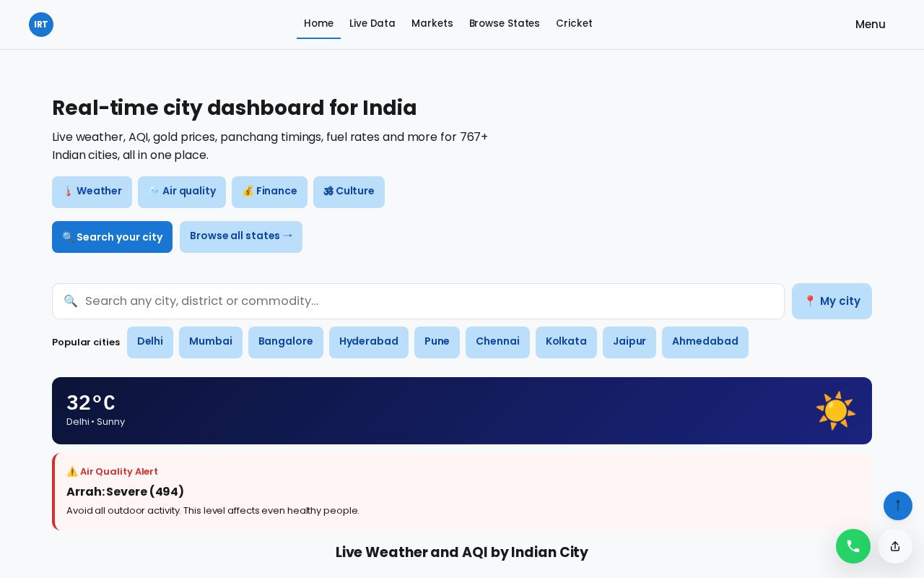Click the Arrah: Severe (494) alert text

pyautogui.click(x=125, y=492)
